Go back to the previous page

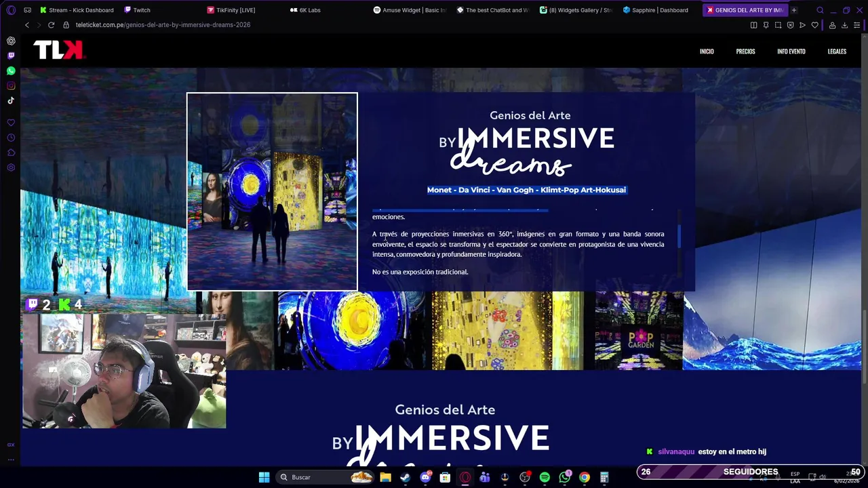[x=27, y=25]
